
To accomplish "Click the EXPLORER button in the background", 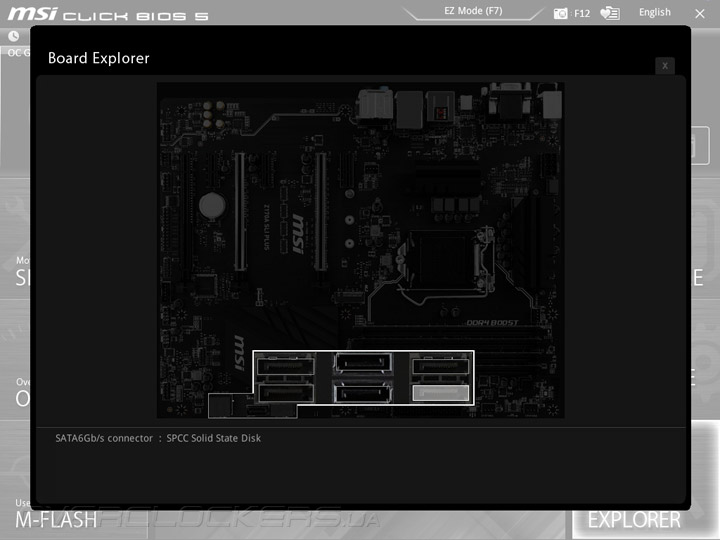I will (634, 520).
